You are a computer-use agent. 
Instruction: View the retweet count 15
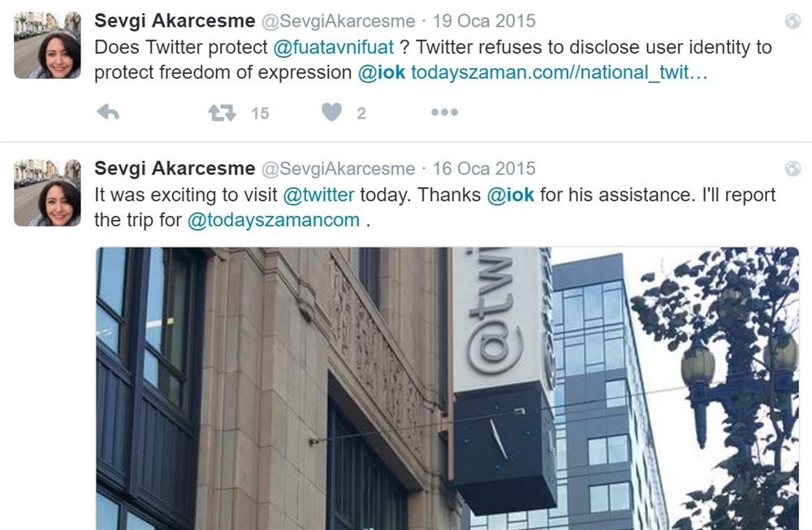click(x=260, y=114)
